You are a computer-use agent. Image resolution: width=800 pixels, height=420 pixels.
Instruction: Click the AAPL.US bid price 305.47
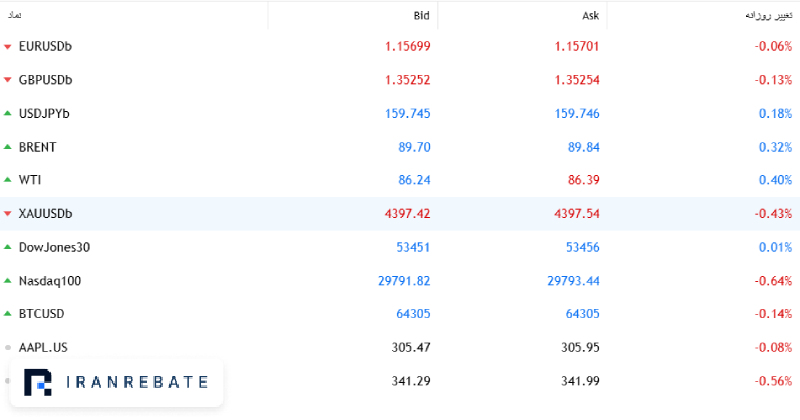tap(411, 348)
